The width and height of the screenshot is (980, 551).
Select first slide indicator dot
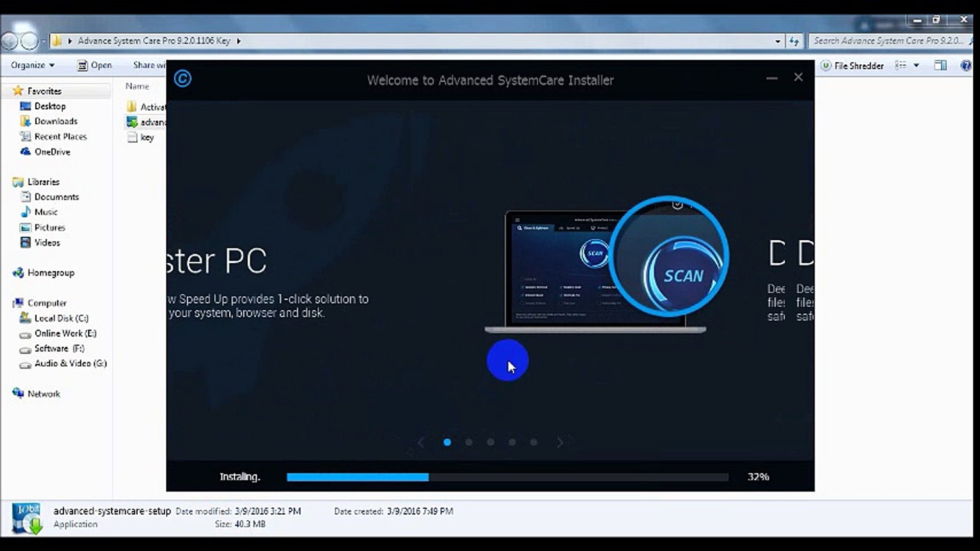click(x=447, y=442)
